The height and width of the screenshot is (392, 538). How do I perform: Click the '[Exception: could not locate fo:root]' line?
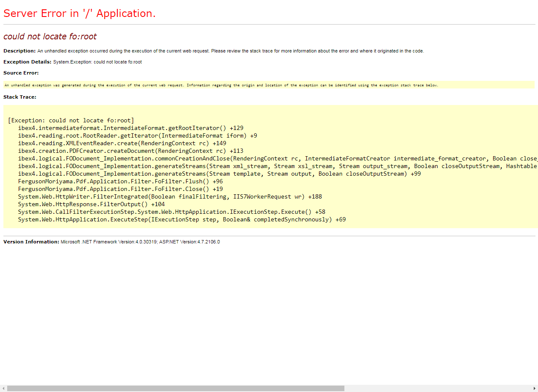click(x=71, y=120)
